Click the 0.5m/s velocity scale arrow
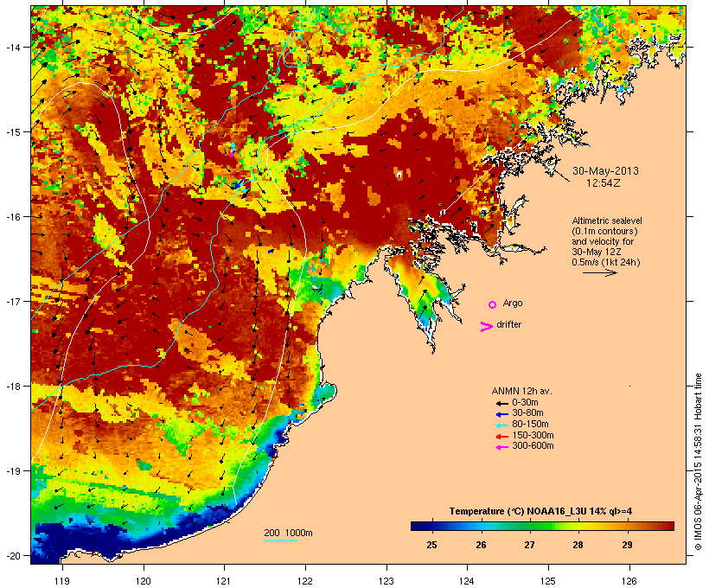The width and height of the screenshot is (709, 588). tap(599, 272)
